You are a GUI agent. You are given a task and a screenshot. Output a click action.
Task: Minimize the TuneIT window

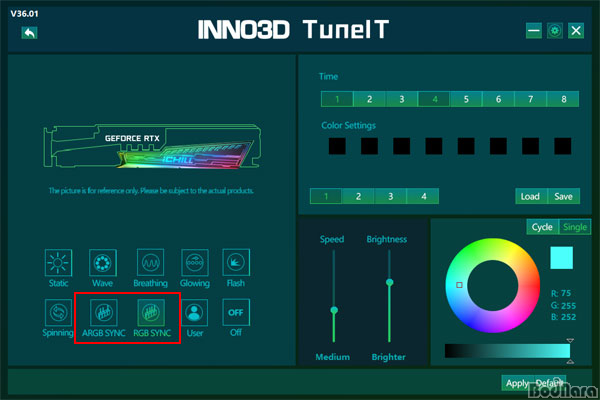(533, 31)
